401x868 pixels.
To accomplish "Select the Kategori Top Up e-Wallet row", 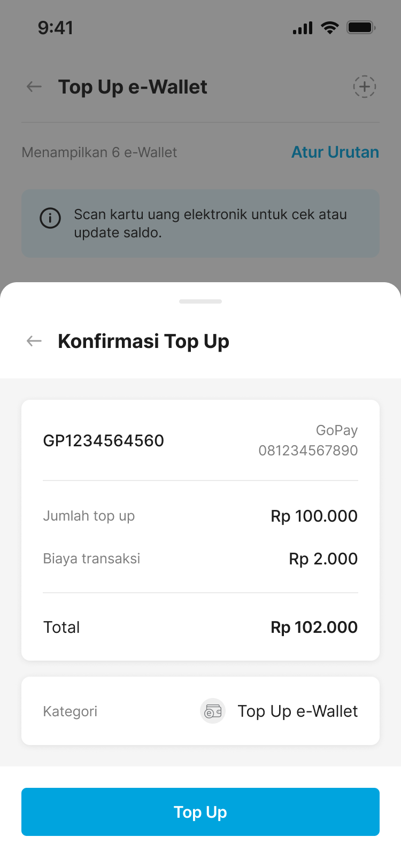I will [x=200, y=711].
